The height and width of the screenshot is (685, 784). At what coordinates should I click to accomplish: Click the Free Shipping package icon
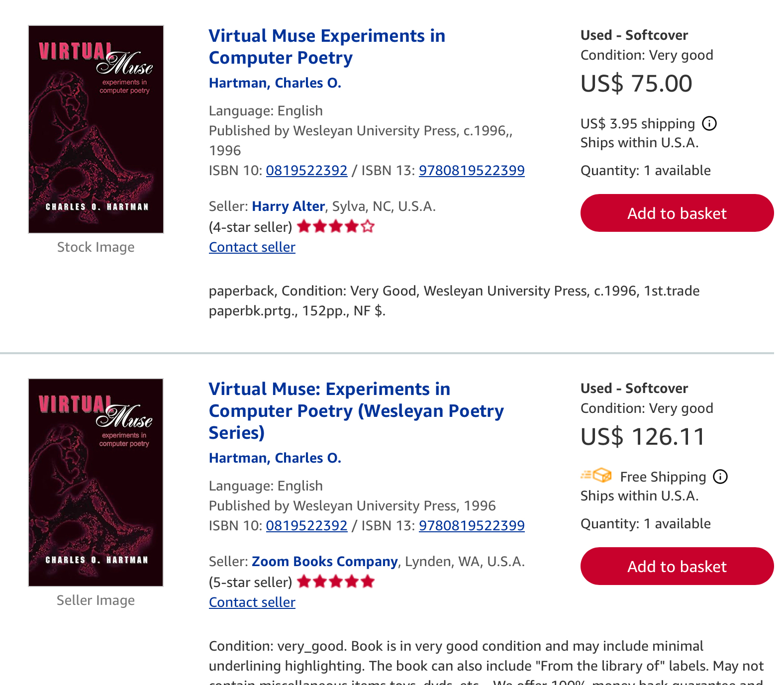[x=596, y=476]
